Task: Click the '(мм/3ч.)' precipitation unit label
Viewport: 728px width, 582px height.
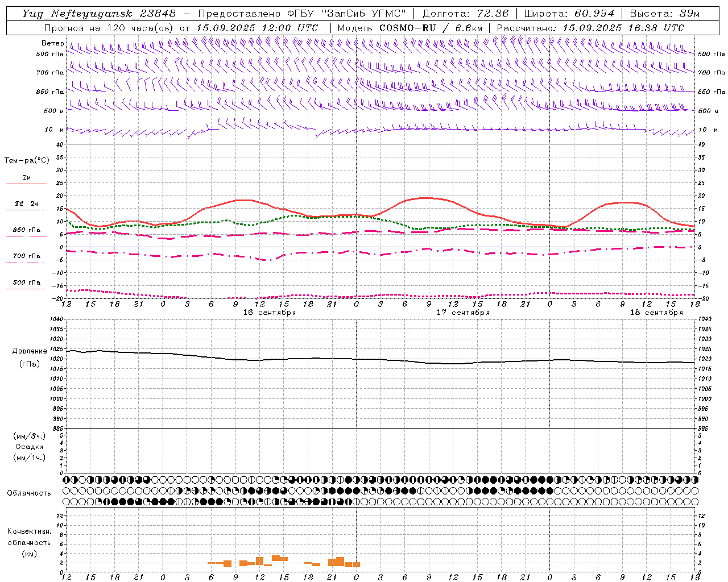Action: coord(30,436)
